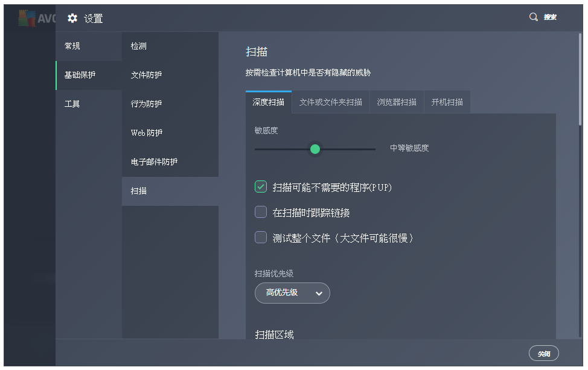The height and width of the screenshot is (370, 588).
Task: Open 工具 settings category
Action: (x=72, y=104)
